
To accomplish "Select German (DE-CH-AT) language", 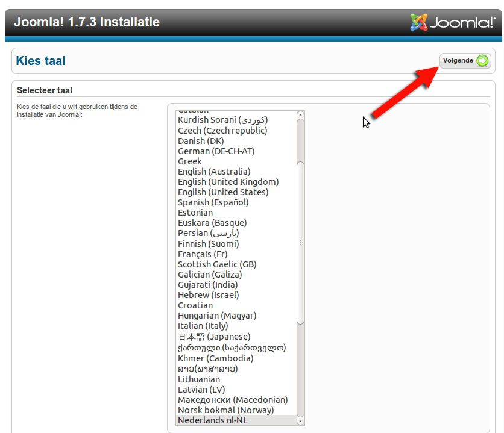I will (x=236, y=151).
